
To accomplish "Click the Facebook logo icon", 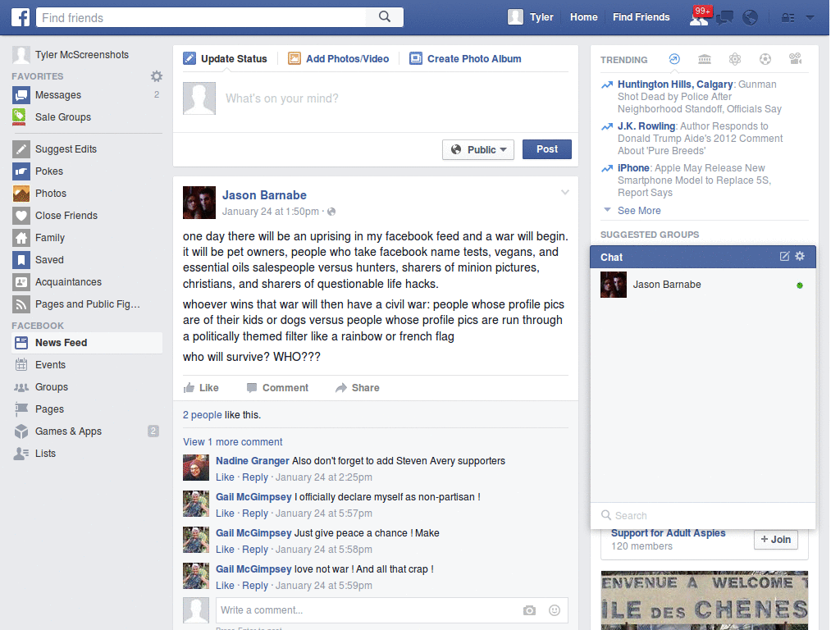I will [x=21, y=17].
